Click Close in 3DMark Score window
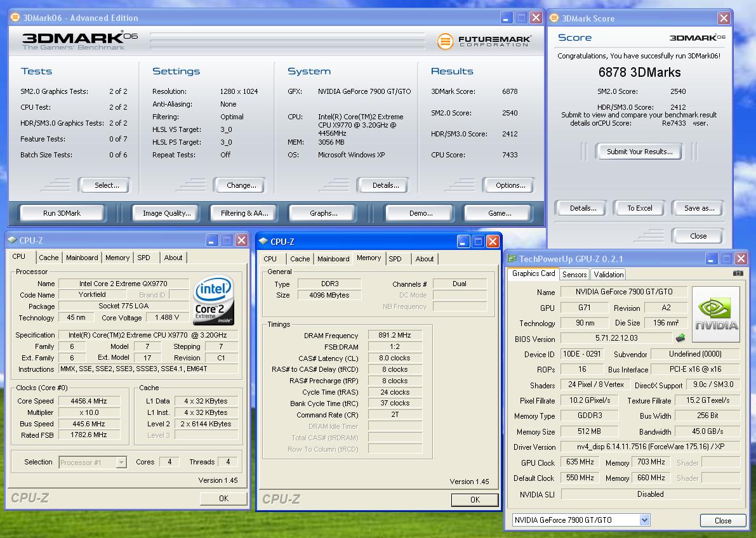Image resolution: width=756 pixels, height=538 pixels. 698,236
